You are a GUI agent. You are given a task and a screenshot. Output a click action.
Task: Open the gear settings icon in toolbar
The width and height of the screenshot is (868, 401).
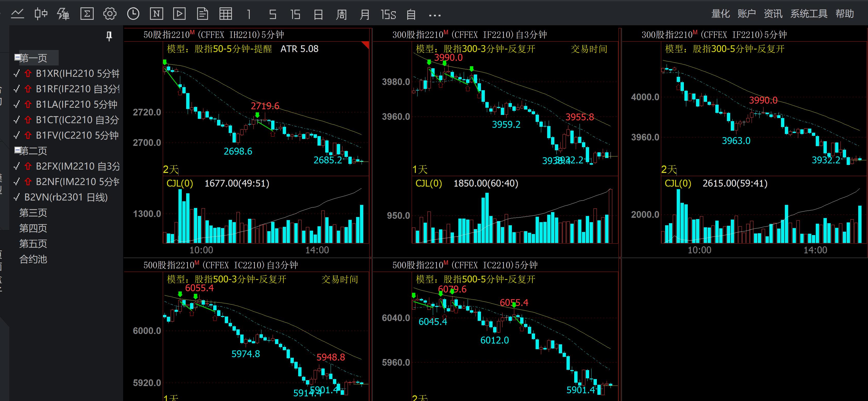(109, 14)
